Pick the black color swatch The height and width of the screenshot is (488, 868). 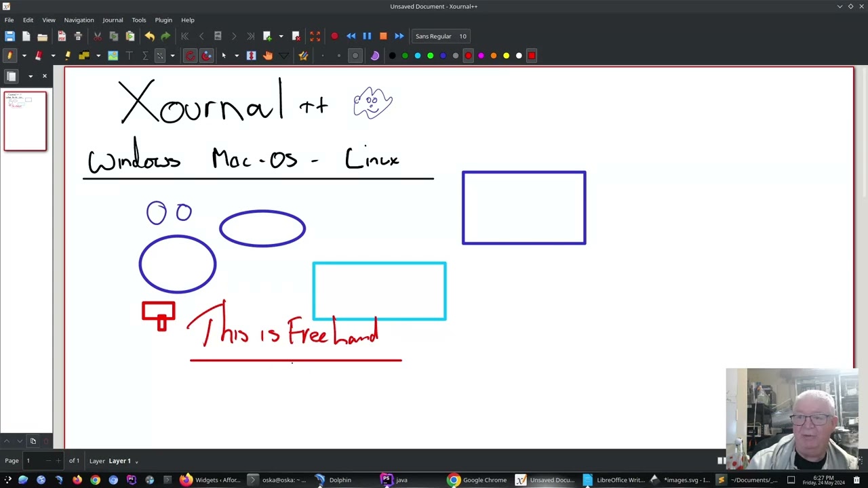pos(392,56)
